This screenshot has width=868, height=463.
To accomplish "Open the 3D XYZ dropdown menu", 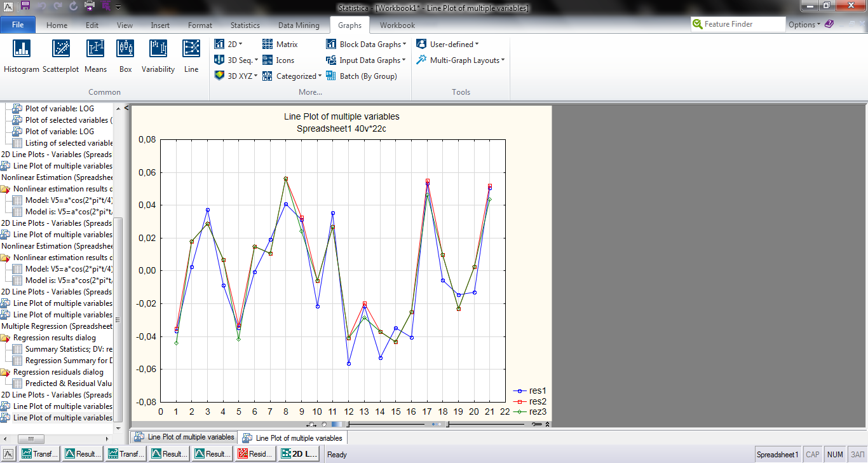I will (236, 76).
